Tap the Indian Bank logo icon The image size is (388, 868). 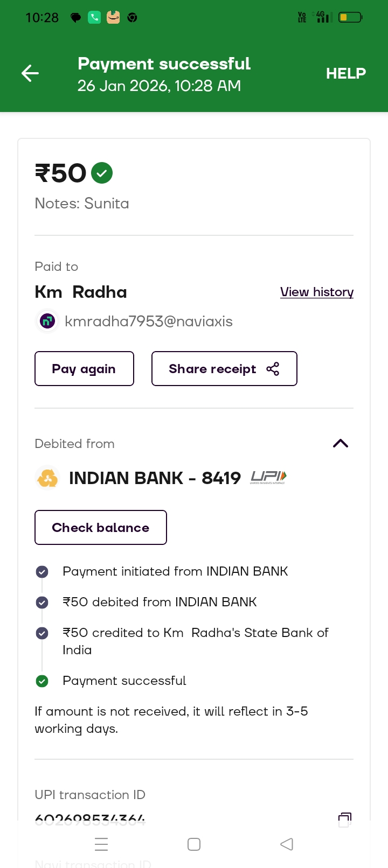pyautogui.click(x=47, y=478)
